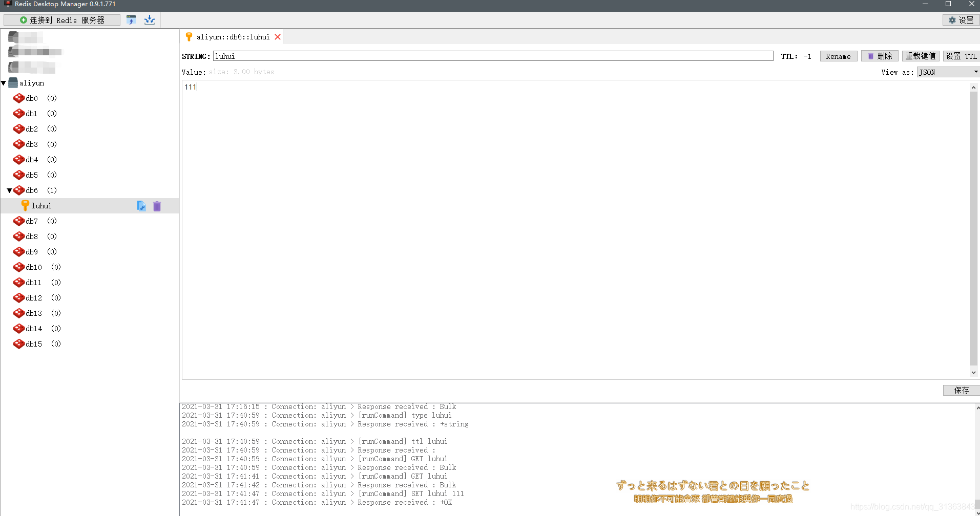The image size is (980, 516).
Task: Click the purple trash icon on luhui row
Action: (x=157, y=206)
